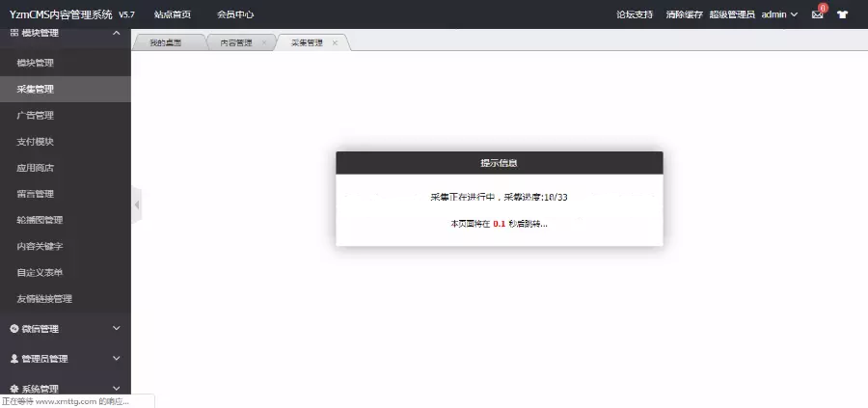Open 支付模块 sidebar item

tap(66, 142)
